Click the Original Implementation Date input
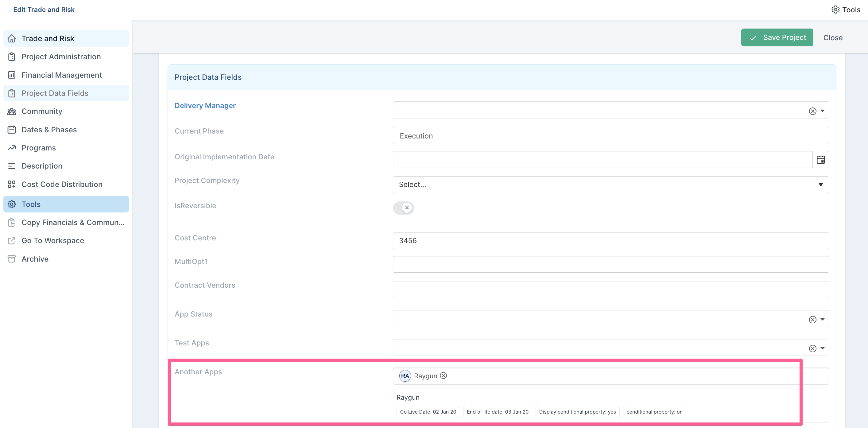Screen dimensions: 868x428 pos(603,159)
